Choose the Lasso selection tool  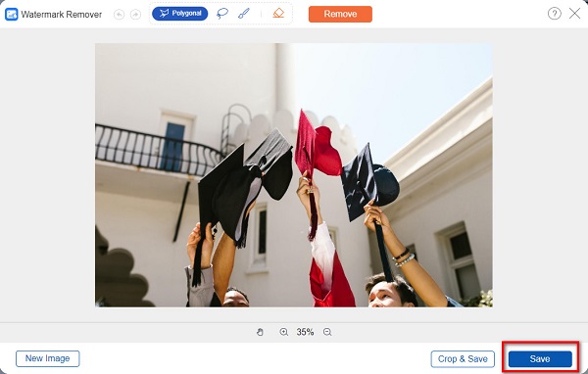click(222, 14)
